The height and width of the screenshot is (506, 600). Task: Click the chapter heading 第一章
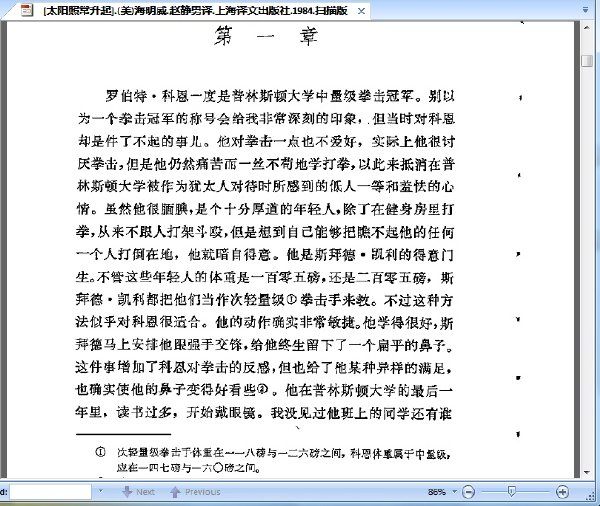click(266, 36)
